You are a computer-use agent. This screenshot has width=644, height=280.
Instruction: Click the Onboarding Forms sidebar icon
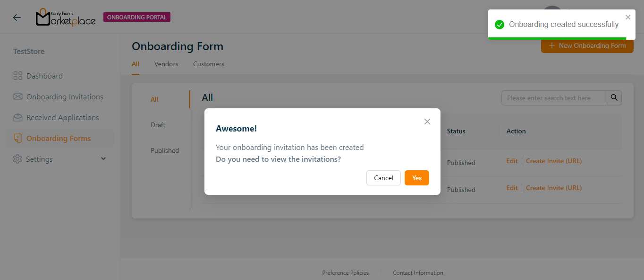18,138
